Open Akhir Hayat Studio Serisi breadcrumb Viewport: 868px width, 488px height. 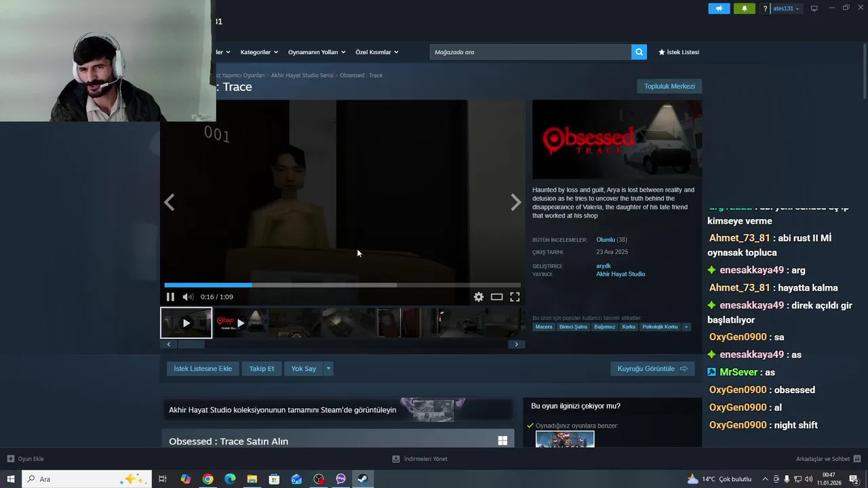click(302, 75)
